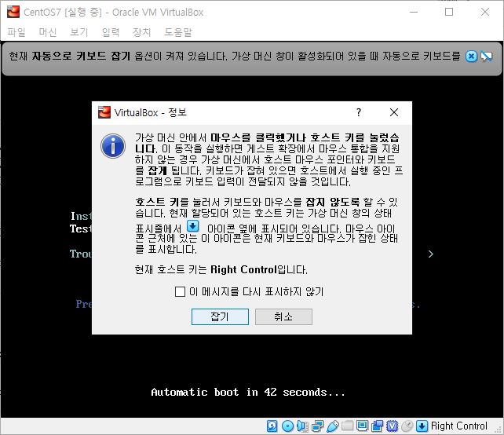Click the shared folders status icon
The image size is (504, 435).
coord(348,426)
